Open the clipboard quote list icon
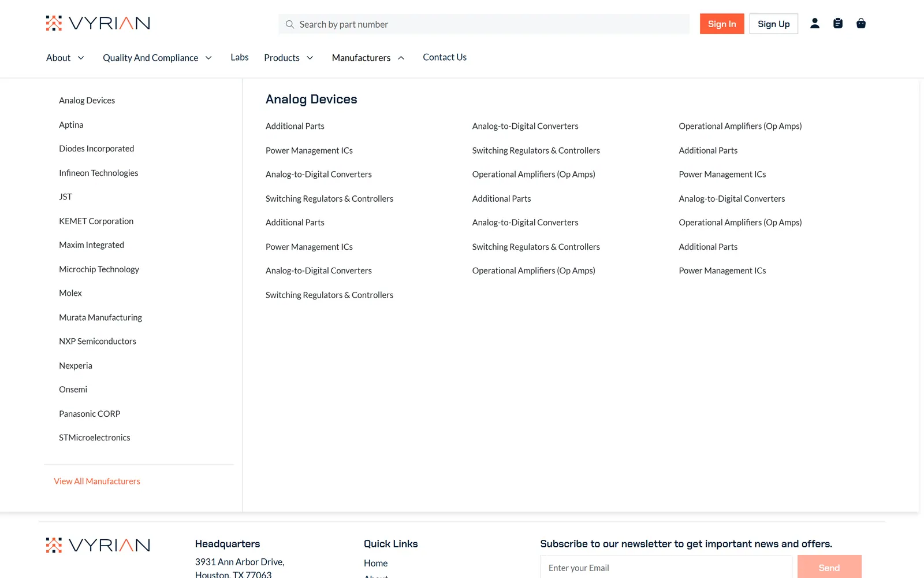This screenshot has width=924, height=578. (x=837, y=23)
